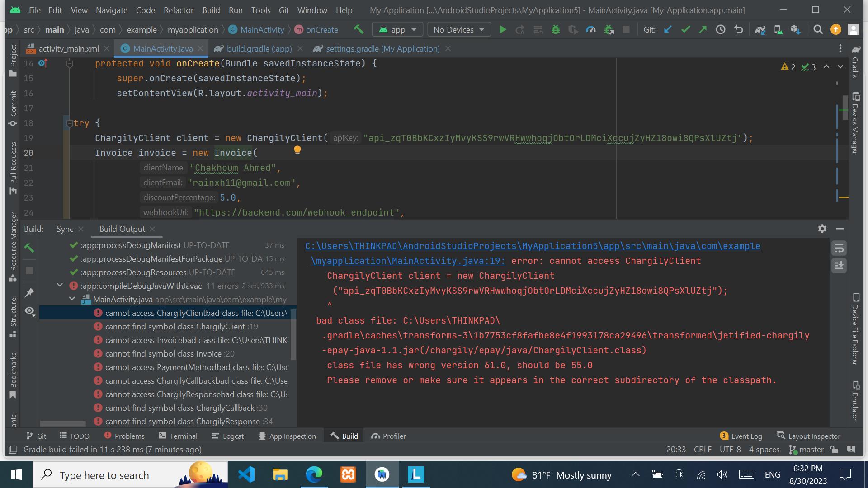Click the lightbulb intention icon on line 20

pyautogui.click(x=297, y=151)
